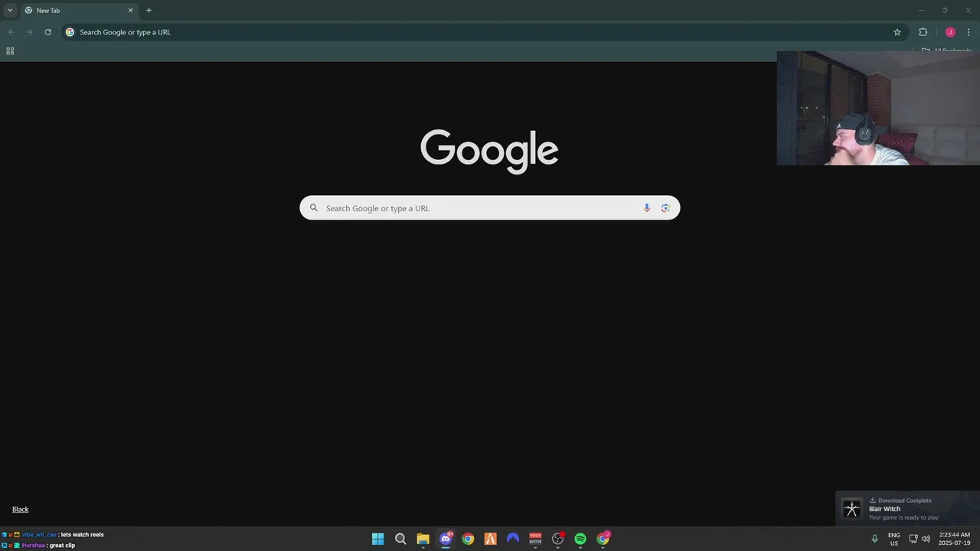Click the browser Back arrow

click(11, 32)
